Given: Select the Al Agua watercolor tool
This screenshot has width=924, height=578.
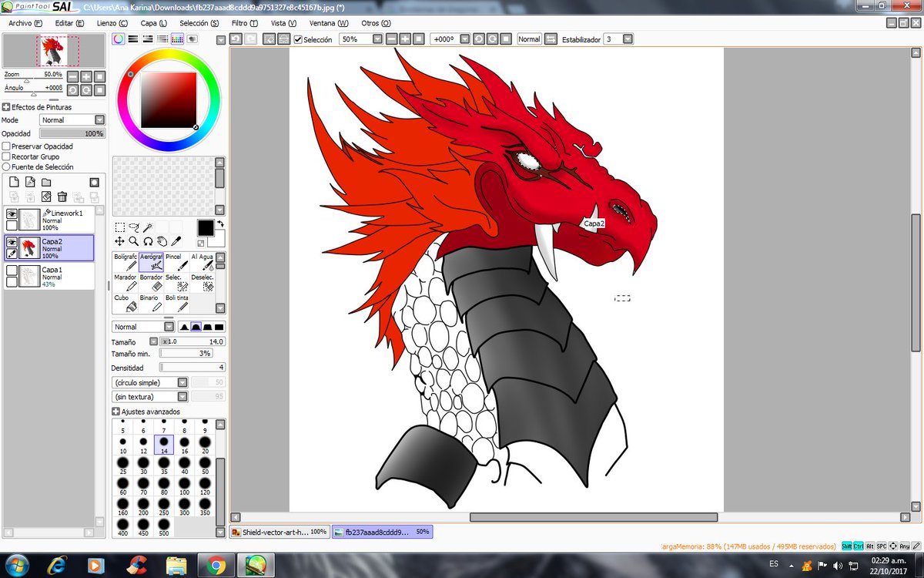Looking at the screenshot, I should point(203,262).
